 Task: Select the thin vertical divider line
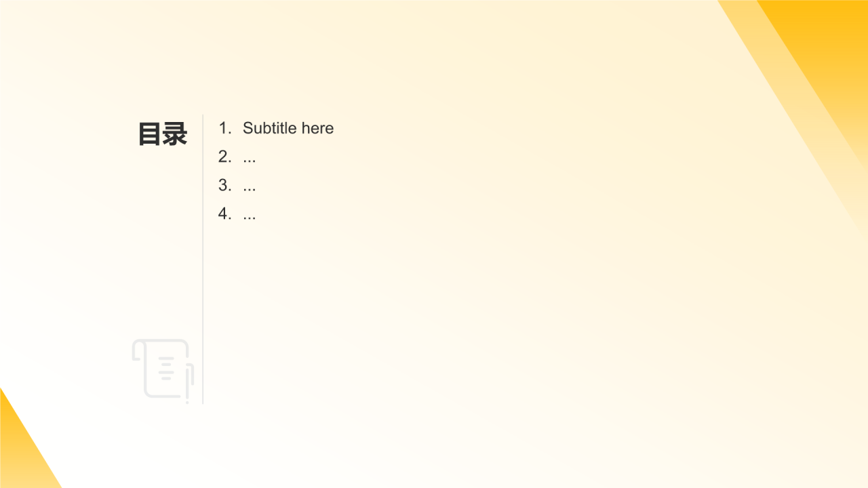click(203, 259)
